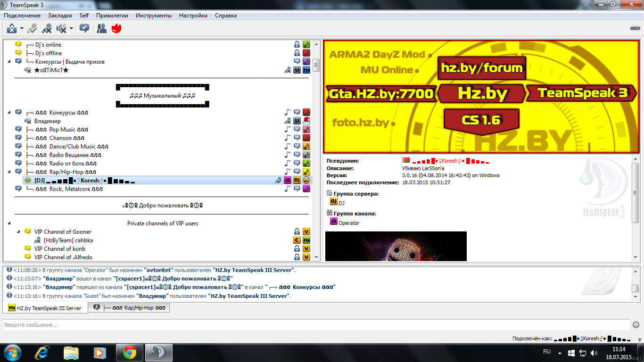644x362 pixels.
Task: Collapse the Rap/Hip-Hop channel expander
Action: click(x=9, y=172)
